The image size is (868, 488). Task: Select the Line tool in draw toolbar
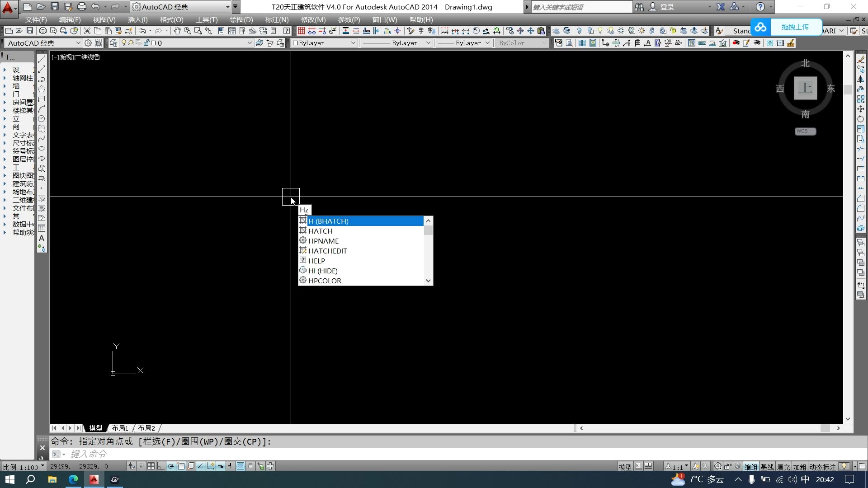point(42,59)
